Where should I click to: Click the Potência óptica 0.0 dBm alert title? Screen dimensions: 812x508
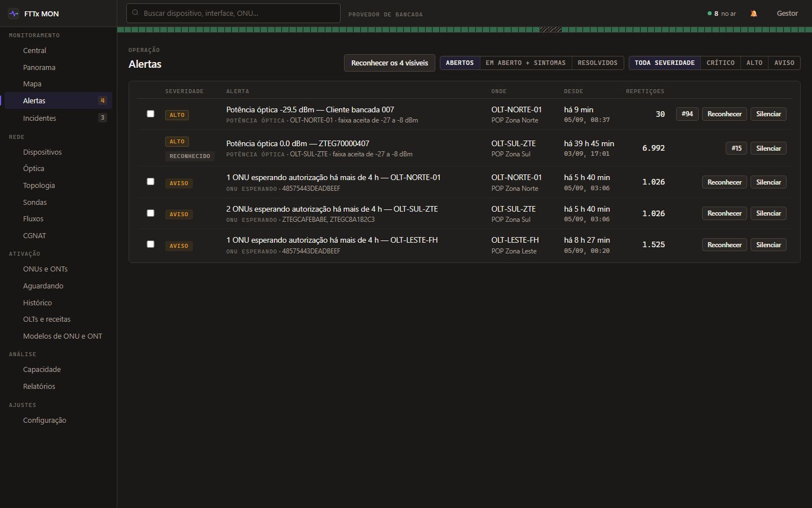coord(298,143)
